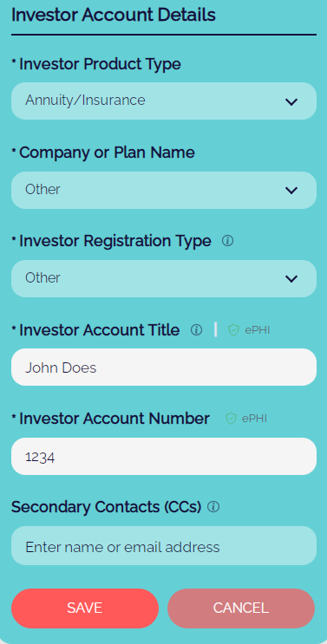The image size is (327, 644).
Task: Open the Annuity/Insurance product type dropdown
Action: click(x=164, y=101)
